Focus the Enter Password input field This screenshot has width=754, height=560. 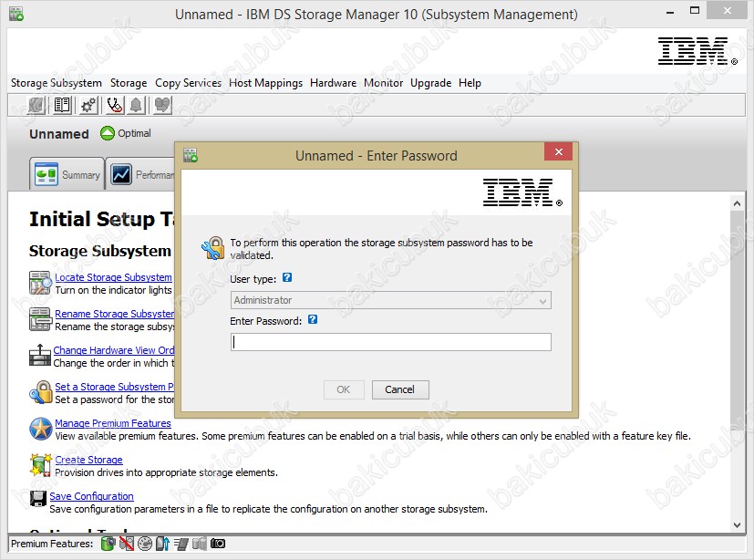[390, 342]
